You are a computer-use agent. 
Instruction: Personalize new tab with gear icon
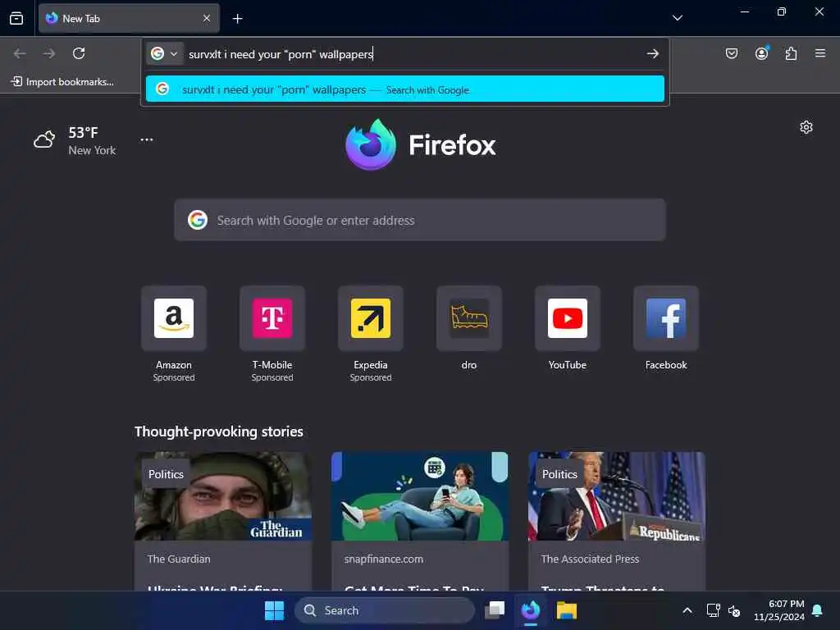pos(806,127)
